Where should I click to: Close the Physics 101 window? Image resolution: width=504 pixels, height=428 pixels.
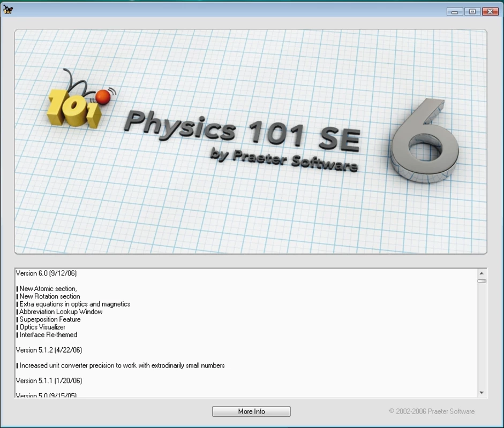click(490, 12)
